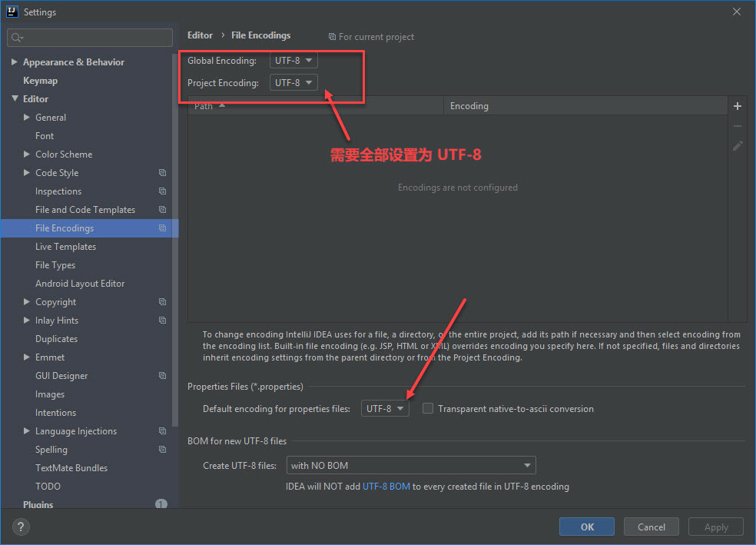
Task: Open Duplicates settings page
Action: (56, 338)
